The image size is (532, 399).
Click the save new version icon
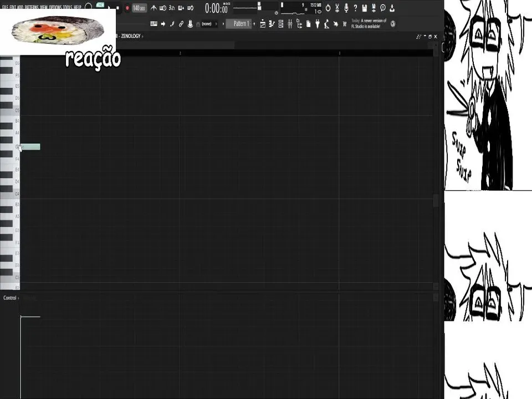(x=374, y=8)
